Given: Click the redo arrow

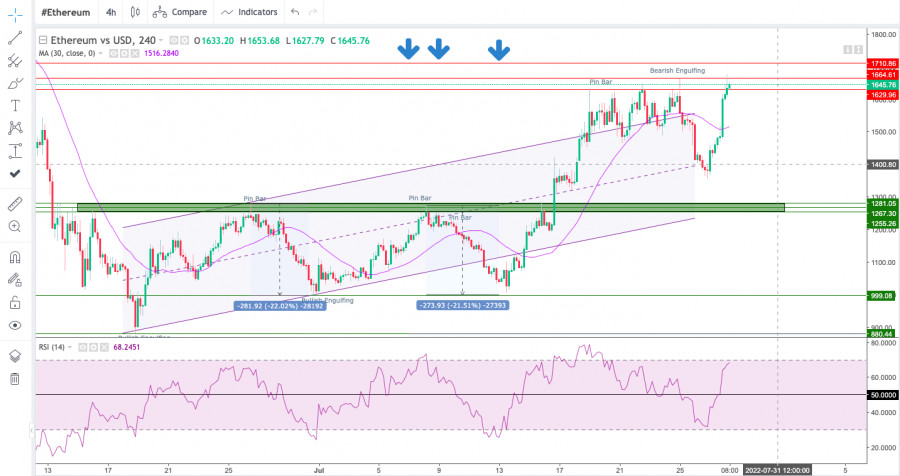Looking at the screenshot, I should pyautogui.click(x=313, y=12).
